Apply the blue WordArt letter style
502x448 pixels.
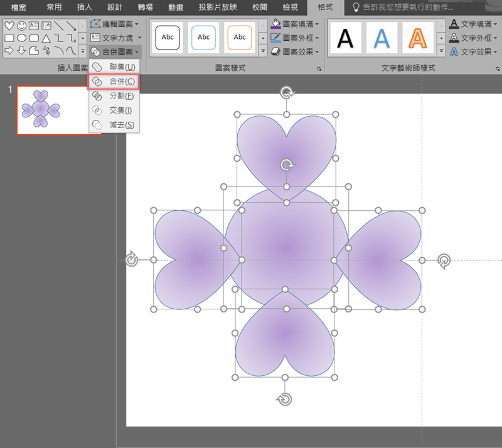coord(382,39)
